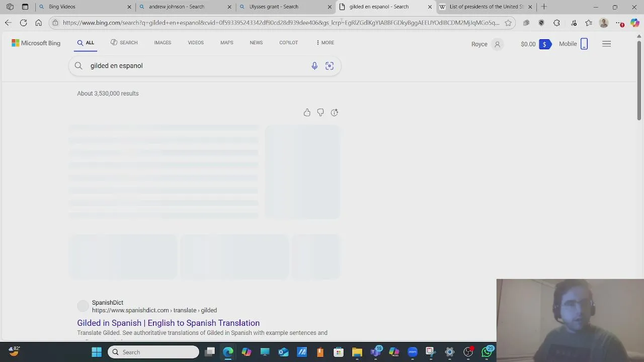Image resolution: width=644 pixels, height=362 pixels.
Task: Select the IMAGES search tab
Action: [x=163, y=43]
